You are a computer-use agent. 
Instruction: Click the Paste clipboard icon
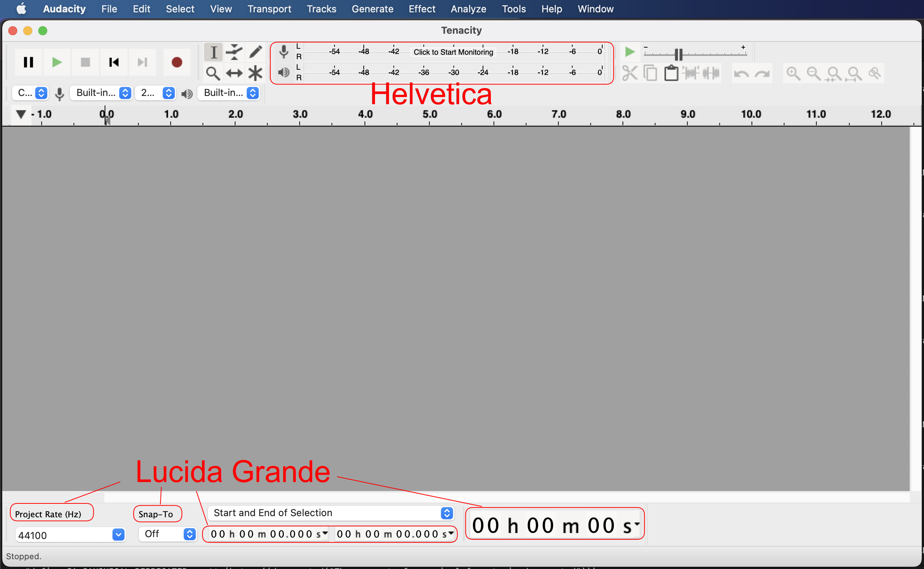click(671, 73)
